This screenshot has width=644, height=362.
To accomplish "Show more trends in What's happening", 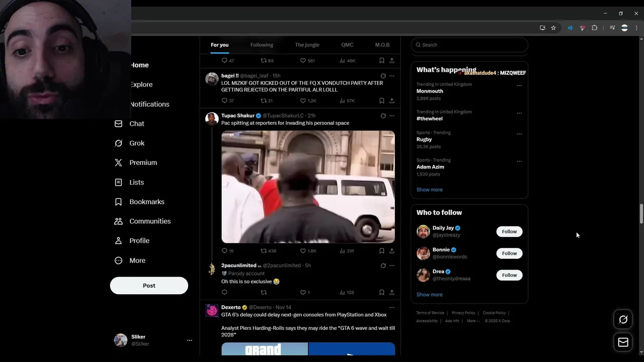I will (x=429, y=190).
